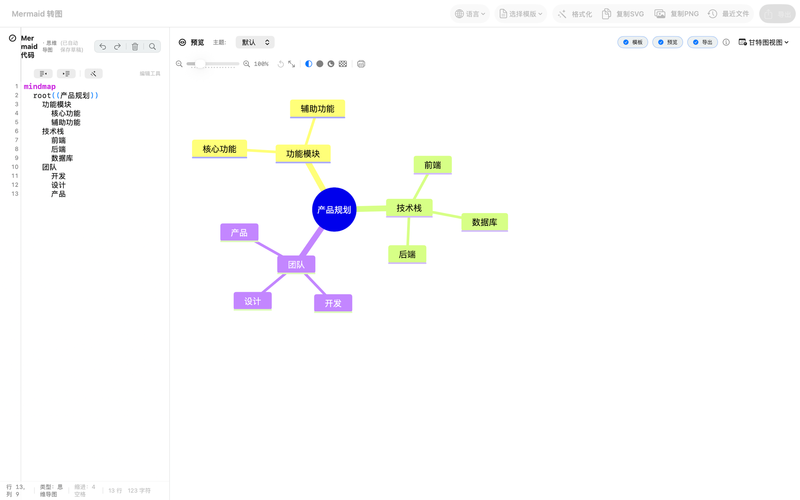Select the checkerboard transparent background icon

click(x=343, y=64)
